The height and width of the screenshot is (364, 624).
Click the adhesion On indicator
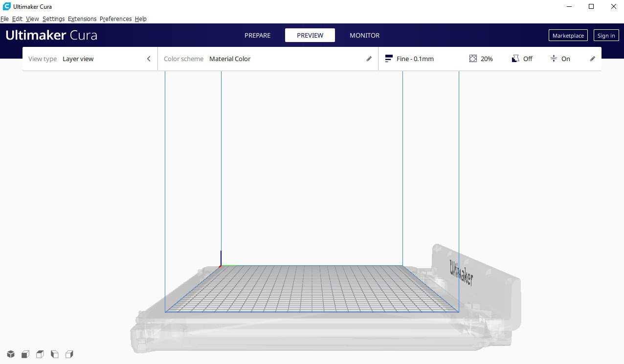click(x=560, y=59)
